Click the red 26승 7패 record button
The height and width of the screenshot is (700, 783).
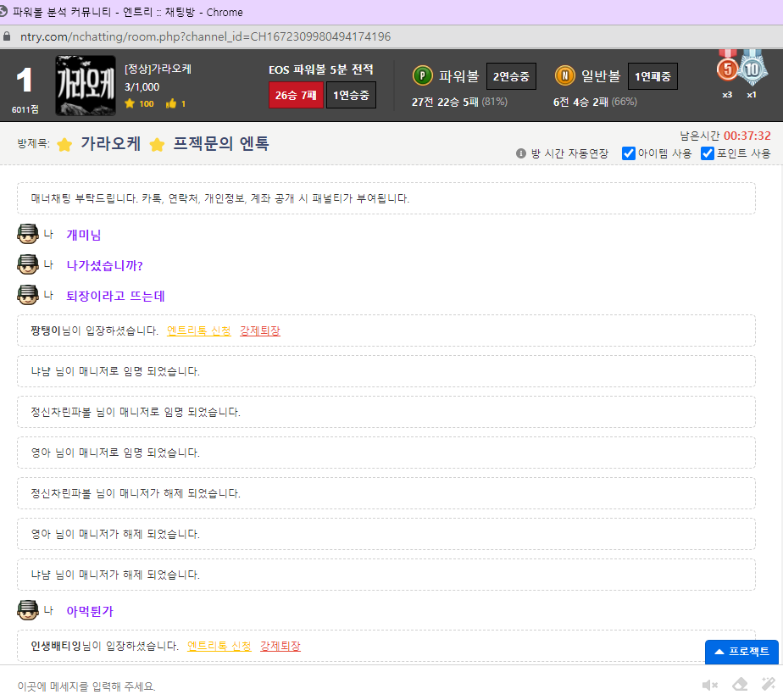(x=296, y=96)
